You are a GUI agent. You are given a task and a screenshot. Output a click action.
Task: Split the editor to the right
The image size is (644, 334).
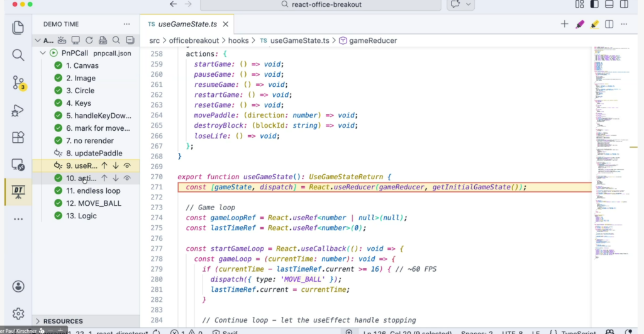pyautogui.click(x=609, y=25)
